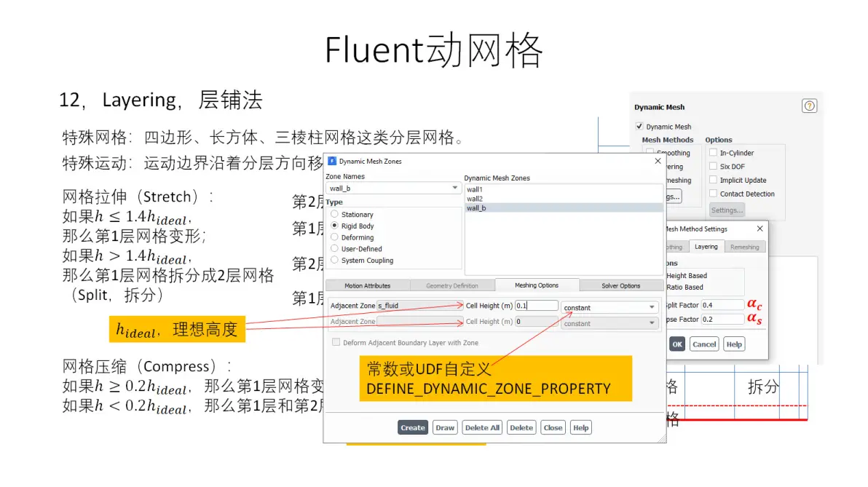Image resolution: width=868 pixels, height=487 pixels.
Task: Open the Layering tab in Mesh Method Settings
Action: [x=706, y=247]
